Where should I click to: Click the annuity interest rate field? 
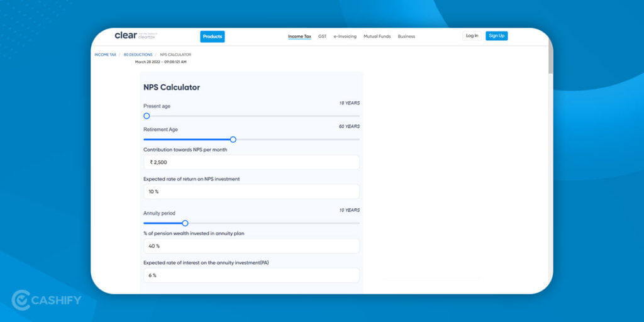click(252, 275)
